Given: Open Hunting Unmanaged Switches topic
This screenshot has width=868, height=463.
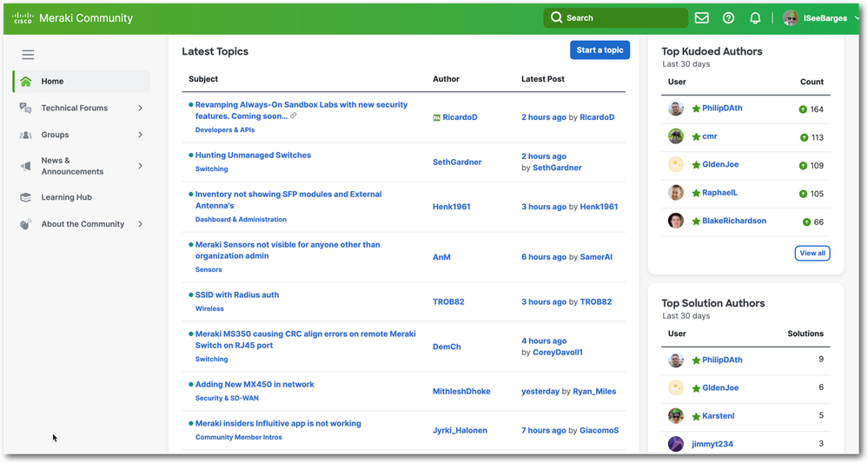Looking at the screenshot, I should [253, 155].
